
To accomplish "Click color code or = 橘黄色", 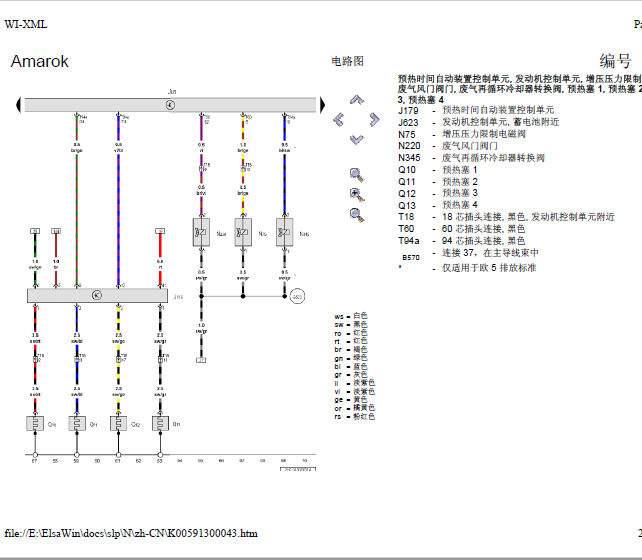I will [355, 408].
